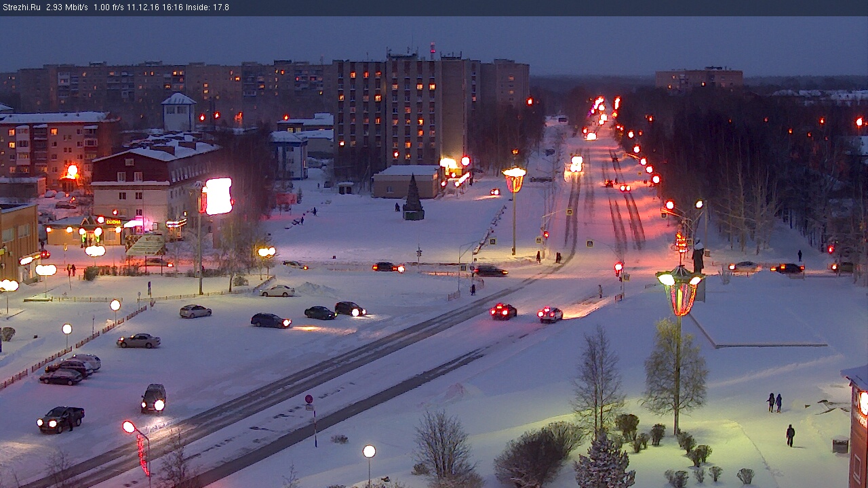Click the Strezhi.Ru overlay label
Screen dimensions: 868x488
[21, 7]
